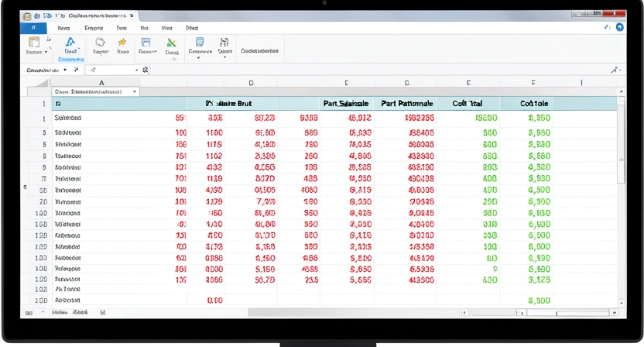Viewport: 644px width, 347px height.
Task: Click the blue window layout icon in the ribbon
Action: 146,43
